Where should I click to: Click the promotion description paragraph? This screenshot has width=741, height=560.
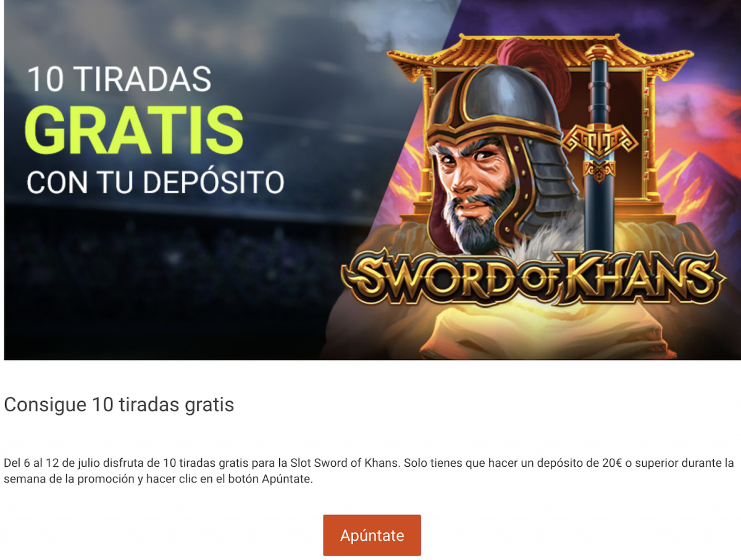coord(369,471)
